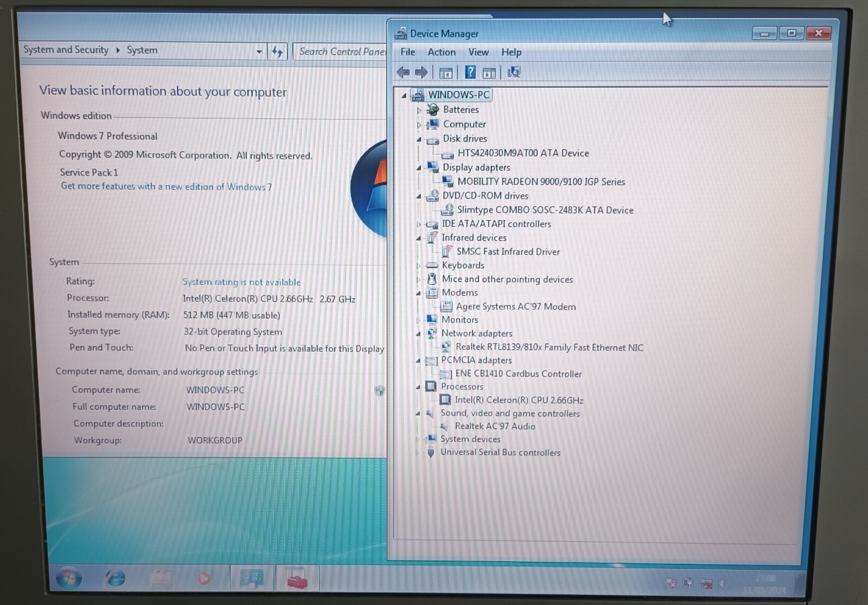
Task: Click the Monitors category icon
Action: (432, 319)
